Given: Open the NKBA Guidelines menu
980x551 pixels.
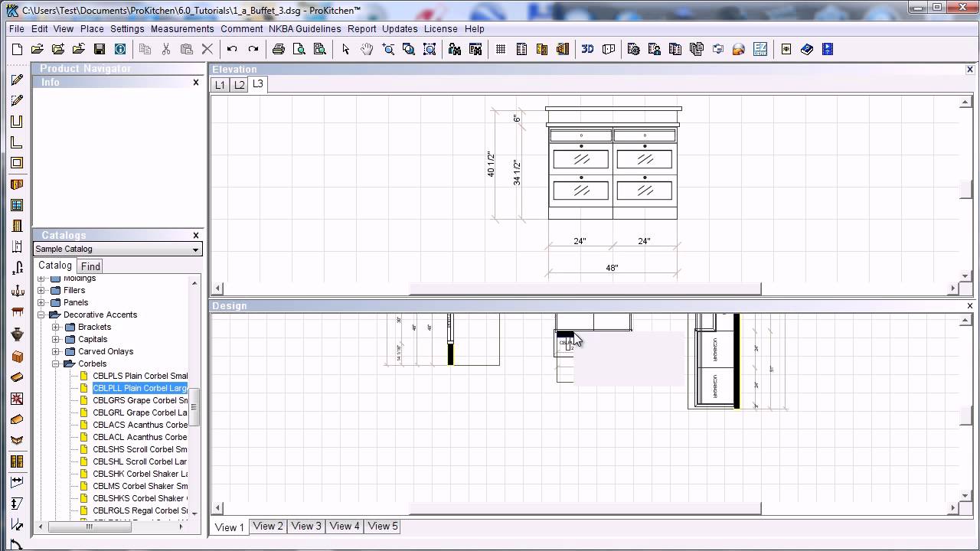Looking at the screenshot, I should coord(305,29).
